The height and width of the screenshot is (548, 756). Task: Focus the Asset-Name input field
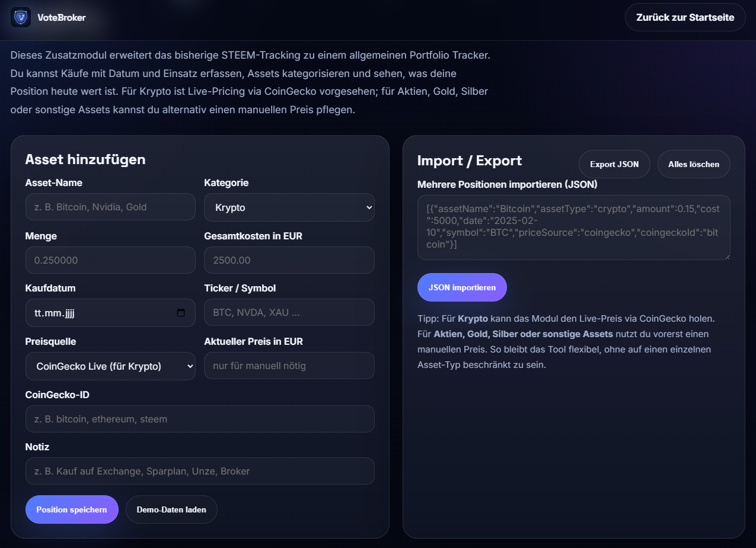[110, 207]
